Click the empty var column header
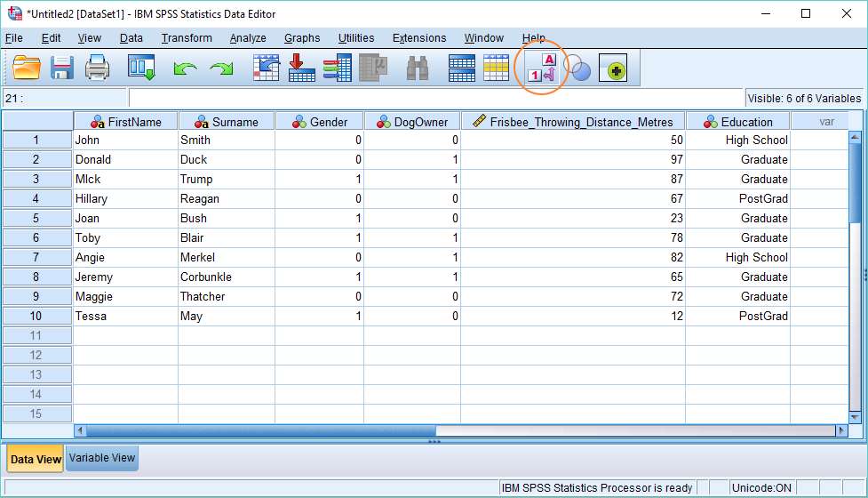868x498 pixels. (x=819, y=121)
